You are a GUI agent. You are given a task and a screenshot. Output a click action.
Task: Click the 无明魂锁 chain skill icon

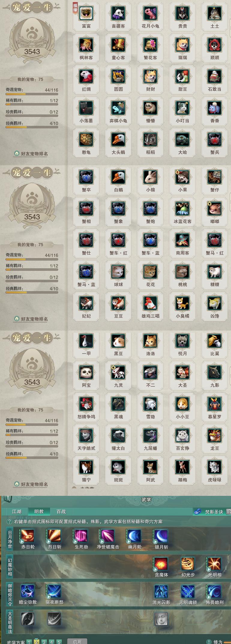point(188,591)
